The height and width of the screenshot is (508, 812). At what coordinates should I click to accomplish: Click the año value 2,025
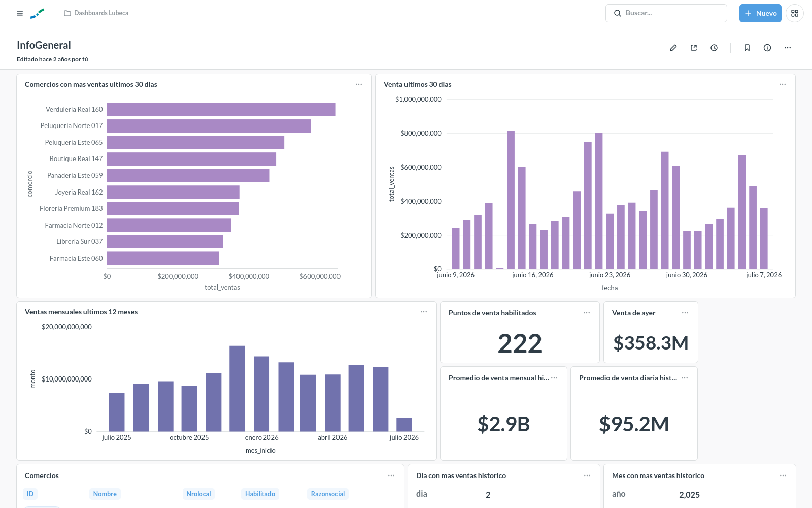point(689,495)
